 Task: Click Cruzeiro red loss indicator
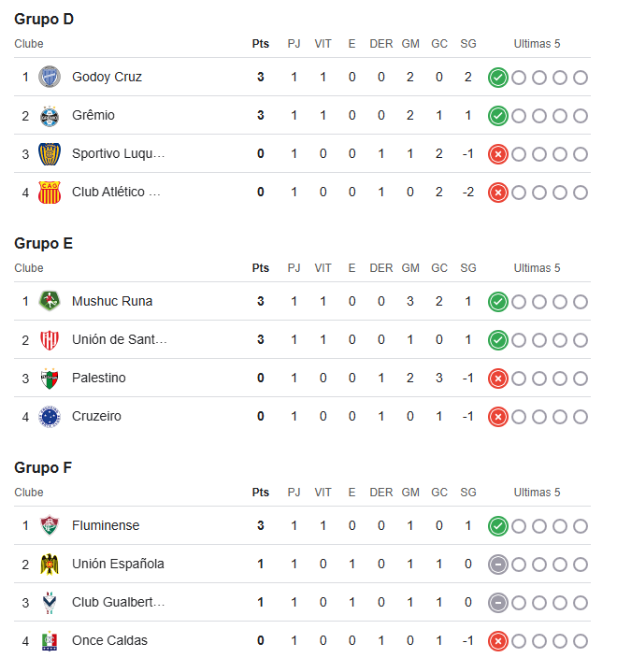[x=497, y=417]
